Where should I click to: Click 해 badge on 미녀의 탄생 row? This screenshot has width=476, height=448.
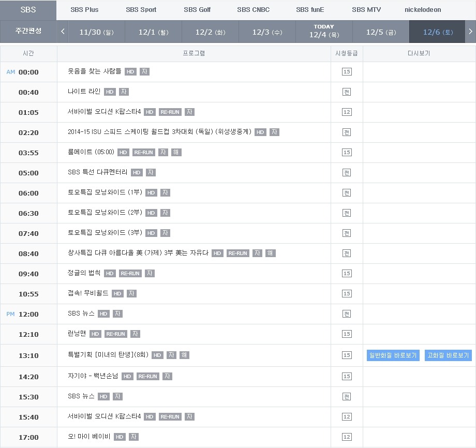click(184, 355)
